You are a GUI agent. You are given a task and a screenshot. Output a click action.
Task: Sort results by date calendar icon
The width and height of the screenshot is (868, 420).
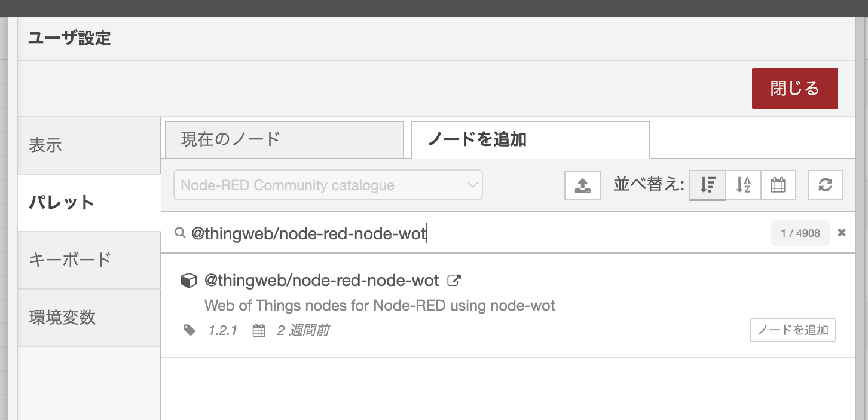click(778, 185)
